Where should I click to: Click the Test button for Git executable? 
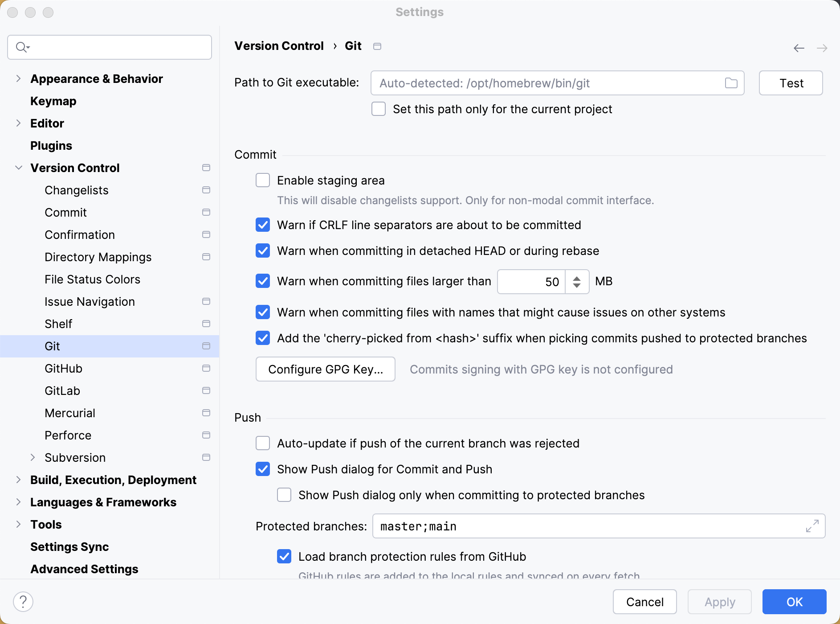click(791, 83)
